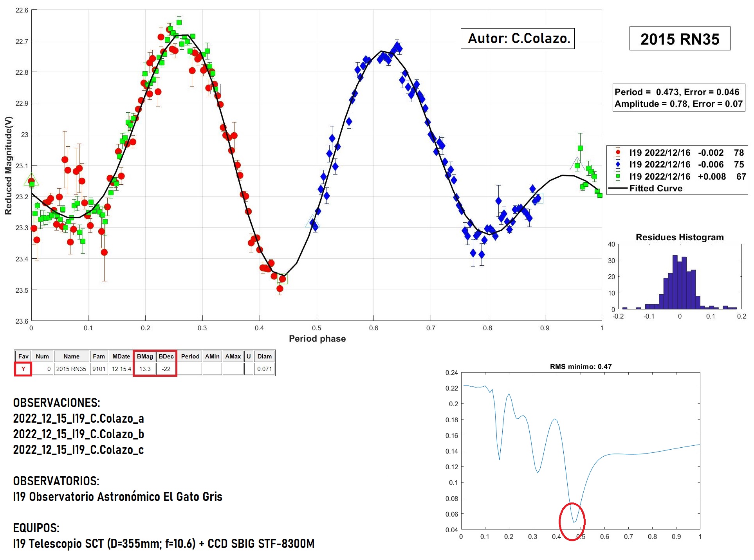The height and width of the screenshot is (560, 754).
Task: Click the I19 Telescopio SCT equipment line
Action: coord(164,544)
